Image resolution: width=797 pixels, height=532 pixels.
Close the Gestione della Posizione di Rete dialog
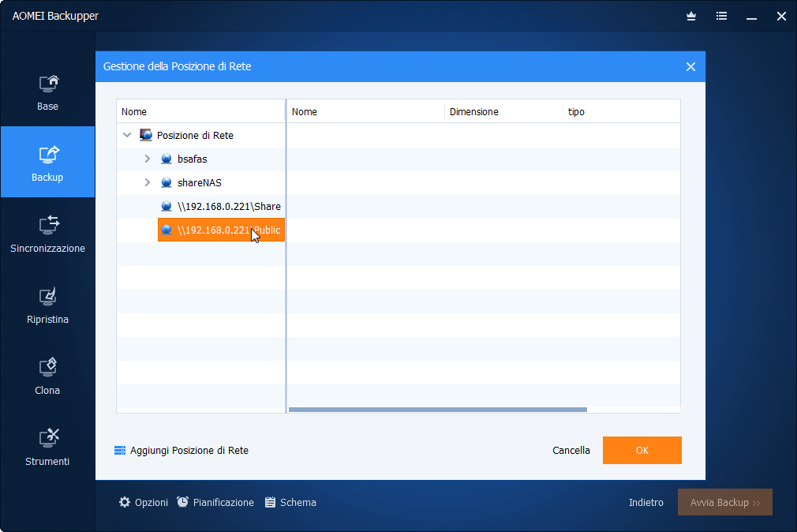[x=690, y=66]
